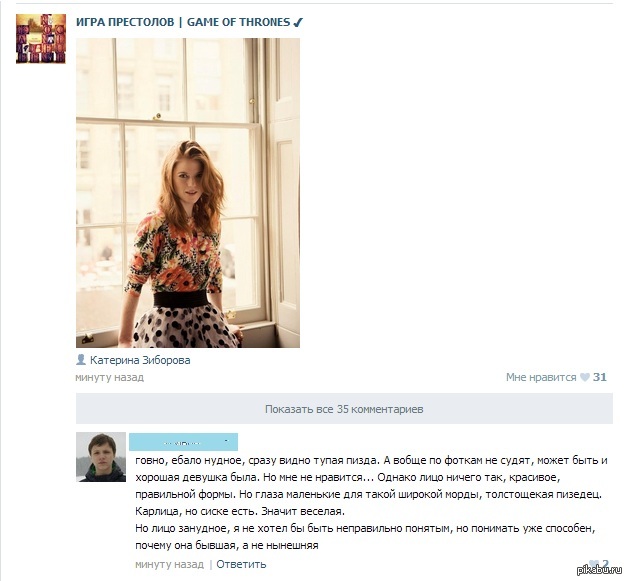Open the Game of Thrones group avatar

click(x=41, y=39)
